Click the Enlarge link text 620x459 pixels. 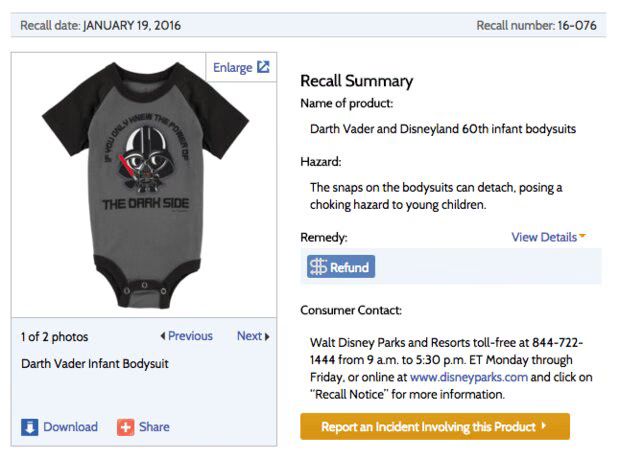pyautogui.click(x=232, y=68)
